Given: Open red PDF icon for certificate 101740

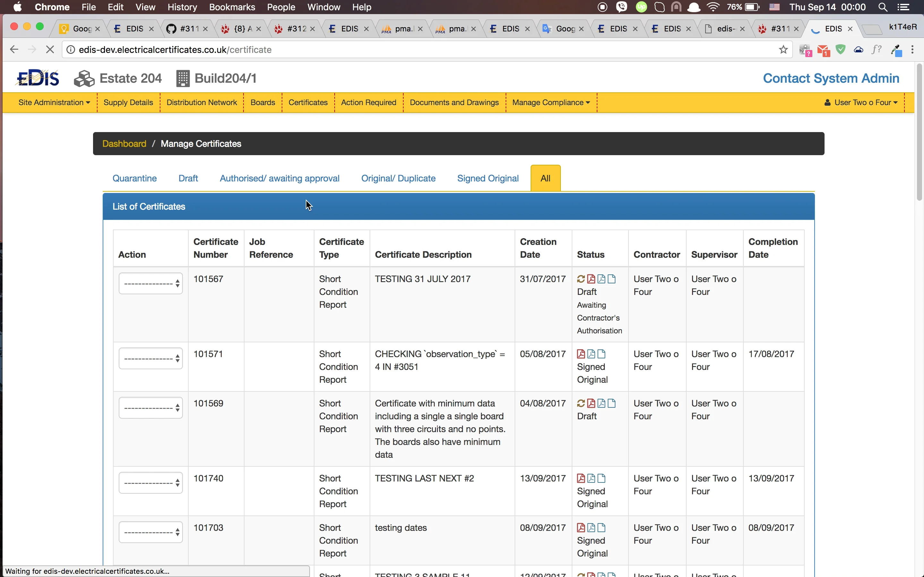Looking at the screenshot, I should coord(581,478).
